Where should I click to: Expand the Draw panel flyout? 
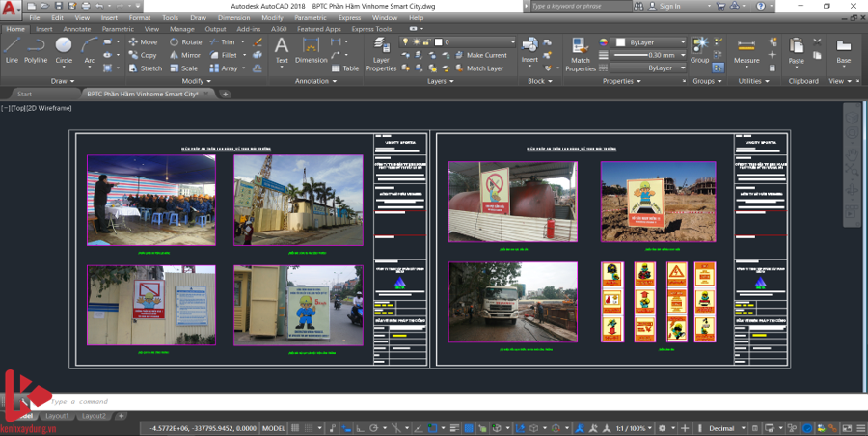click(x=64, y=81)
